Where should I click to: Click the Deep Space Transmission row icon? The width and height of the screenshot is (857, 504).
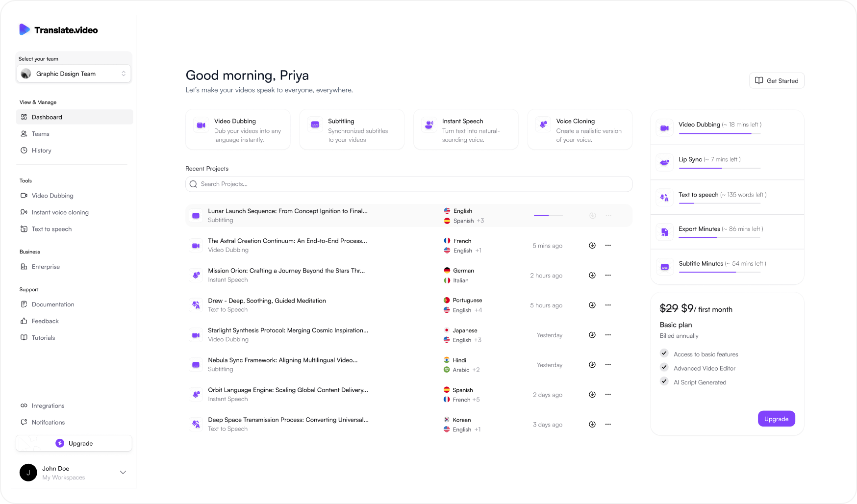pos(196,425)
